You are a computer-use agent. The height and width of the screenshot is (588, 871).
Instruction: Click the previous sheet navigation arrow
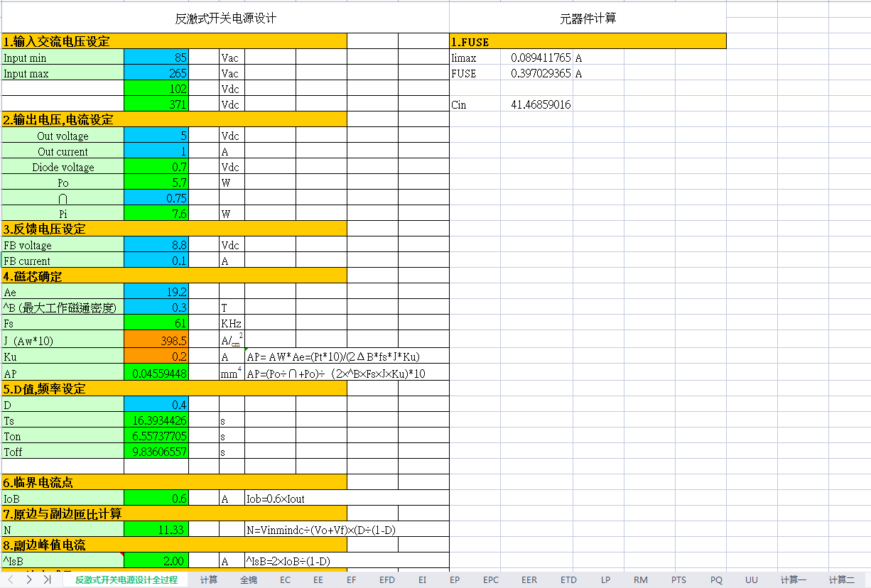(x=10, y=579)
